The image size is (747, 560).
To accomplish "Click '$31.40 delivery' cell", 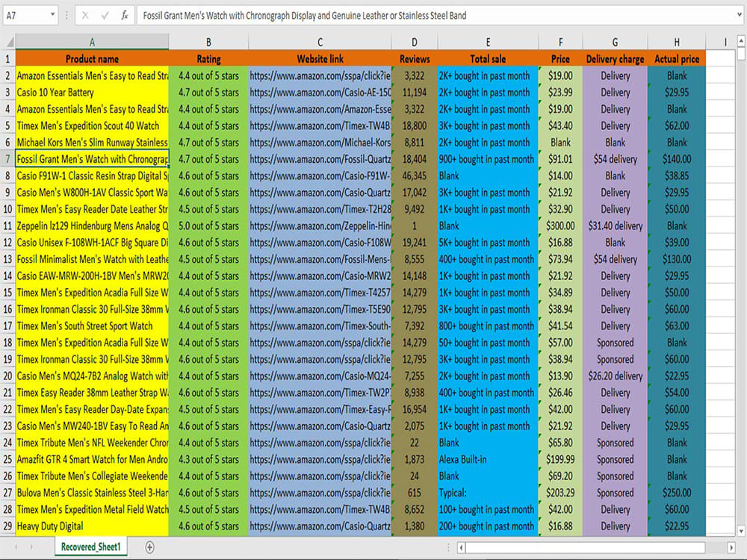I will (615, 225).
